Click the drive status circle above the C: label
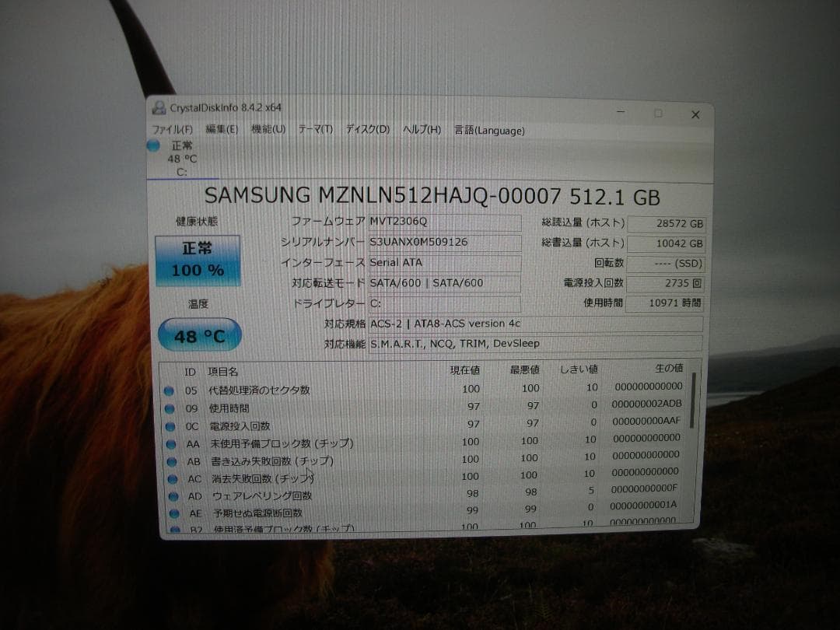The width and height of the screenshot is (840, 630). 153,146
